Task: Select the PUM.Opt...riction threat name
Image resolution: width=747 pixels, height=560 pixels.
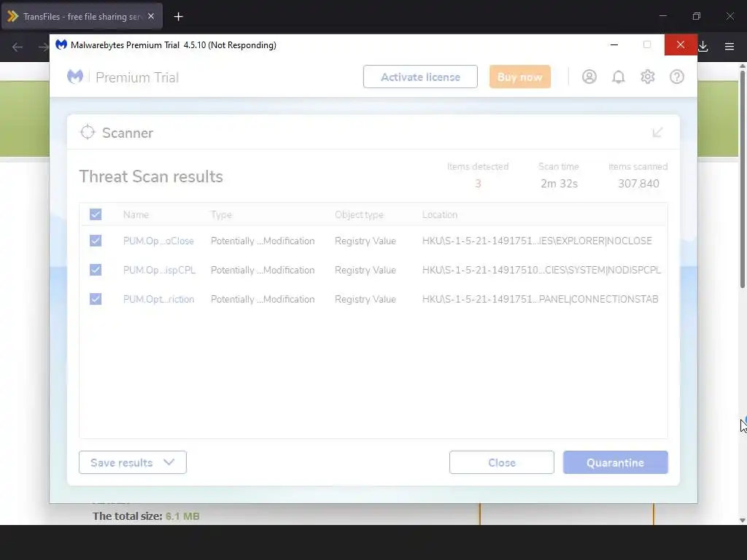Action: [x=158, y=299]
